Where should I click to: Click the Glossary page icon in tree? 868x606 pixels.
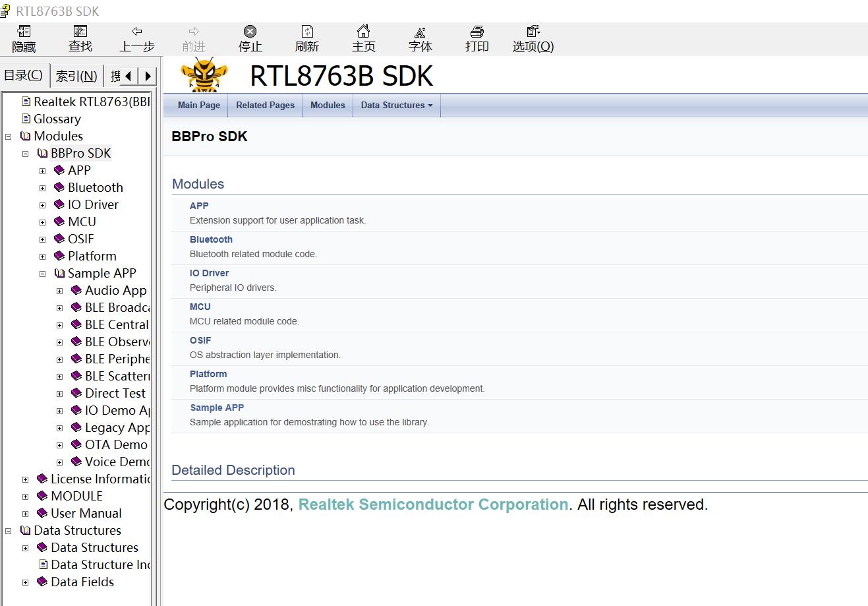point(26,119)
